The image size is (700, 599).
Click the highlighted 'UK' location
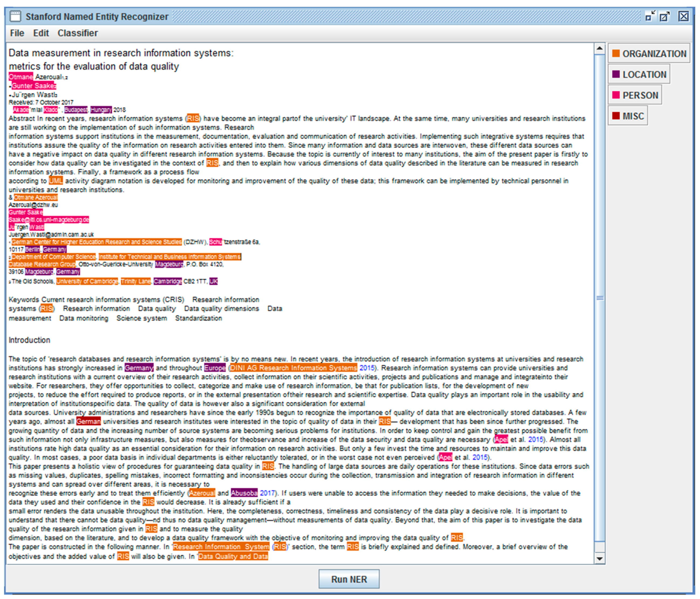click(213, 281)
